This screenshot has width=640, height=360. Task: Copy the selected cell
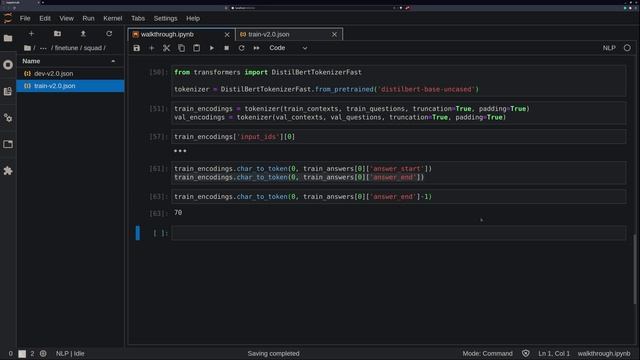181,48
